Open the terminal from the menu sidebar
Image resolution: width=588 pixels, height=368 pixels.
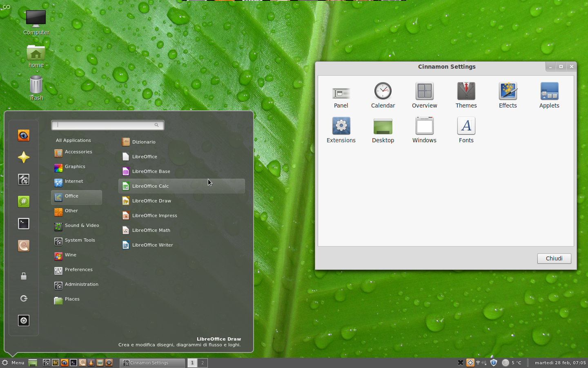23,224
